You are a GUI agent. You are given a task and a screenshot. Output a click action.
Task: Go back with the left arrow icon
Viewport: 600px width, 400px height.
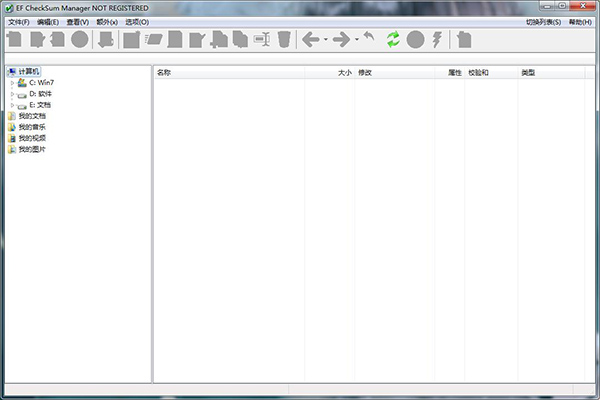(x=310, y=39)
